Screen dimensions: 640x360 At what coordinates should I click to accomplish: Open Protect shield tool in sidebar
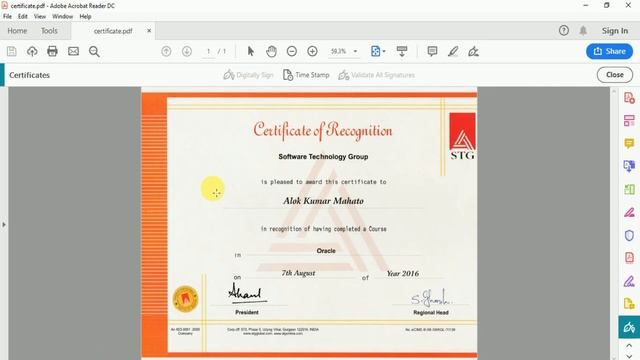(x=629, y=236)
